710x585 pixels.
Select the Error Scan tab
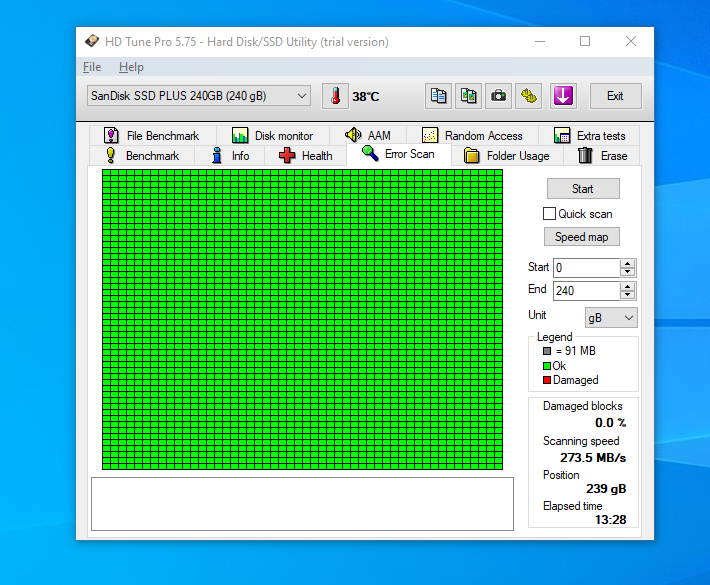coord(398,154)
